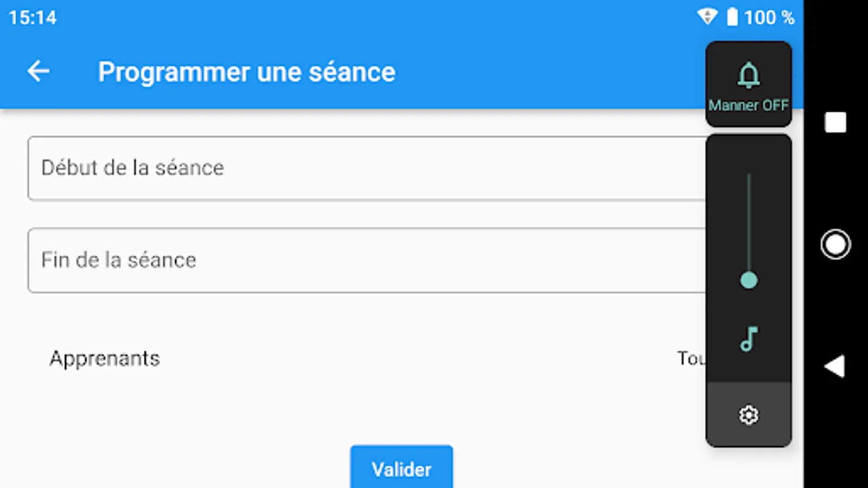Tap the 15:14 clock in status bar
The height and width of the screenshot is (488, 868).
tap(33, 17)
